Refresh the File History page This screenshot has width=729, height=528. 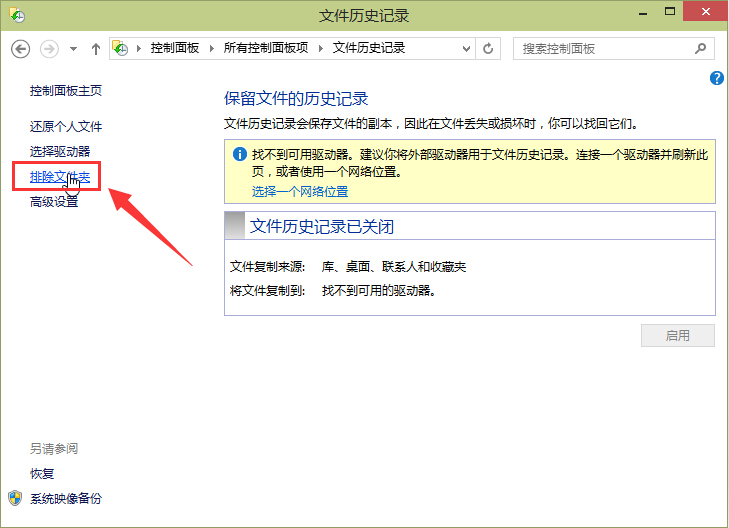(489, 48)
